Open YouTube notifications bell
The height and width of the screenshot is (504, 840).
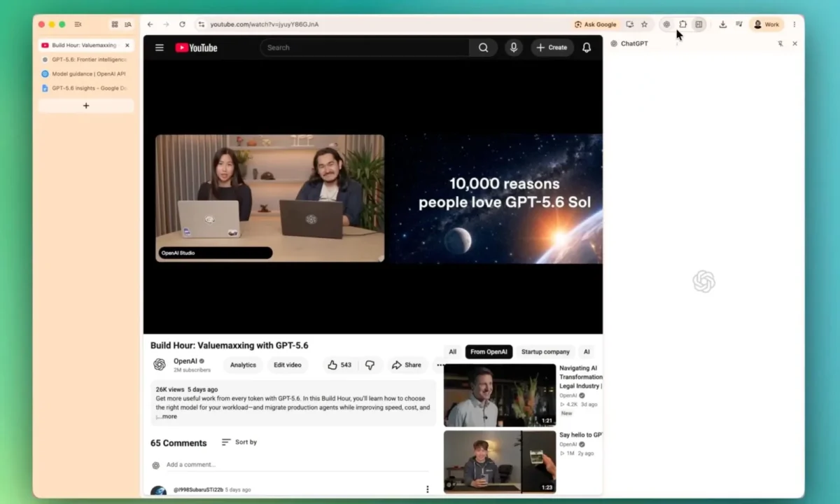(x=587, y=48)
